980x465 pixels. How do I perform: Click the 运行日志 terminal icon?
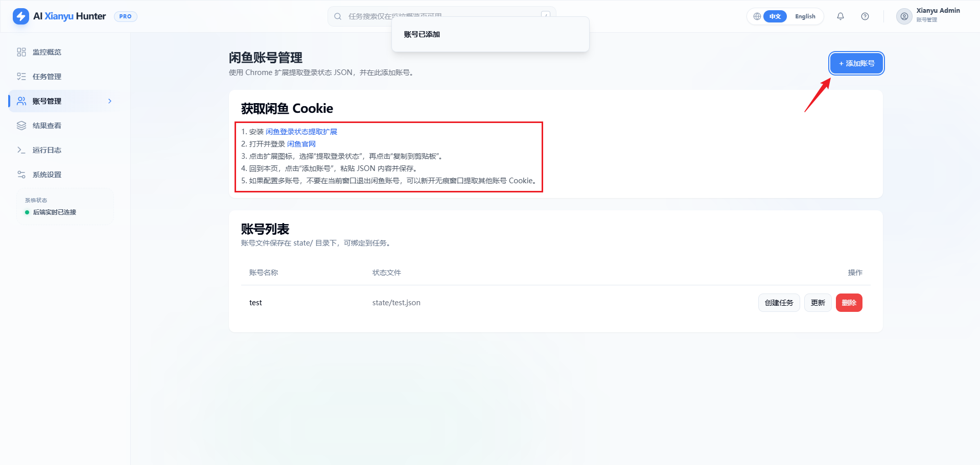[21, 150]
